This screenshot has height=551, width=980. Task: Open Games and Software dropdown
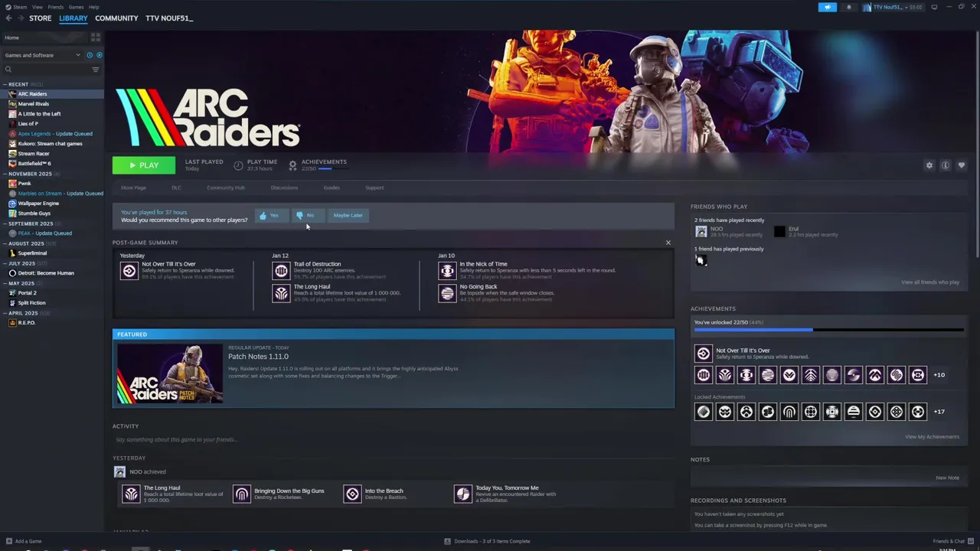(x=42, y=55)
